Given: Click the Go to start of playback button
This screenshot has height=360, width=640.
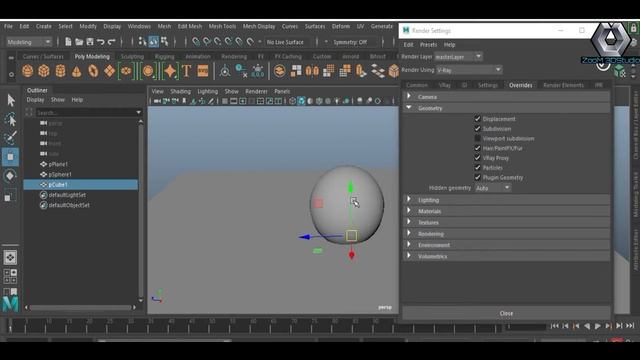Looking at the screenshot, I should [554, 326].
